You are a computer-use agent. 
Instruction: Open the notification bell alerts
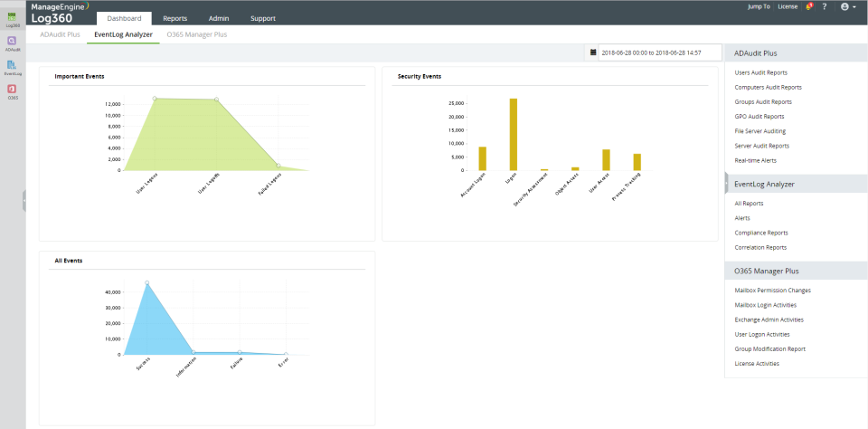(x=808, y=6)
